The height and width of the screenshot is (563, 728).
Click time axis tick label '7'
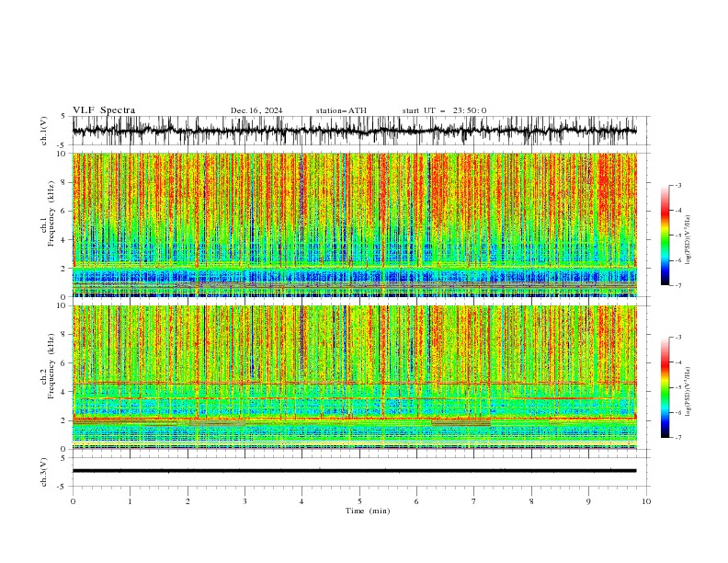[474, 501]
